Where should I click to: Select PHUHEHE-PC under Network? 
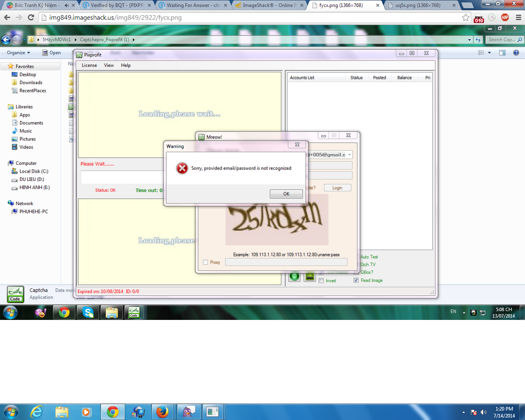(34, 212)
